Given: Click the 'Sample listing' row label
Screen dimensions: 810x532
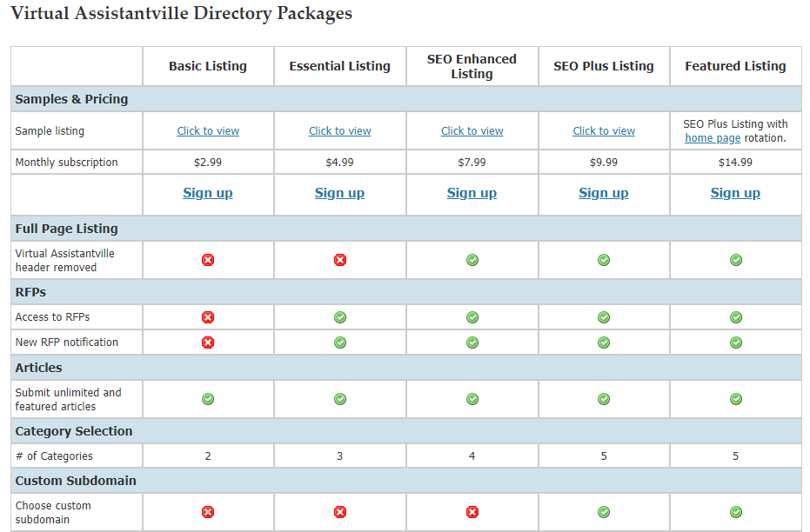Looking at the screenshot, I should point(50,131).
